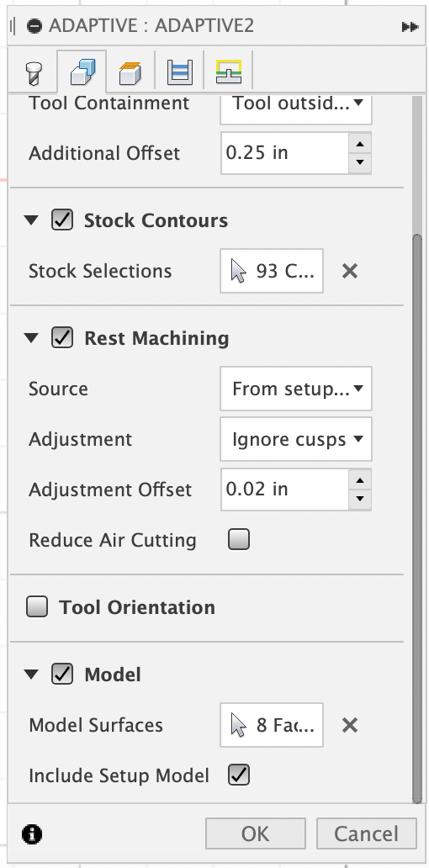
Task: Click the Adjustment Offset input field
Action: click(285, 490)
